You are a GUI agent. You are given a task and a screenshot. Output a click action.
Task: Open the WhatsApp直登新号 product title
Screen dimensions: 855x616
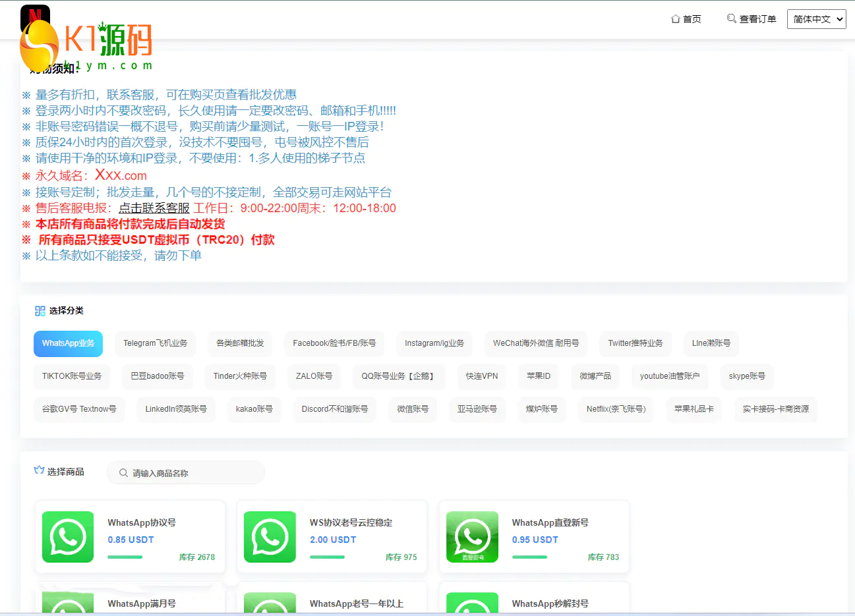point(550,522)
